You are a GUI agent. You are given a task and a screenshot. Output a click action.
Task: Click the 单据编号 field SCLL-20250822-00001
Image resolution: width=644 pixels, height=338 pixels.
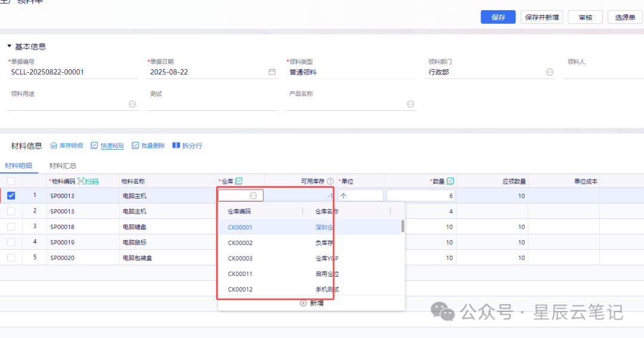(73, 72)
